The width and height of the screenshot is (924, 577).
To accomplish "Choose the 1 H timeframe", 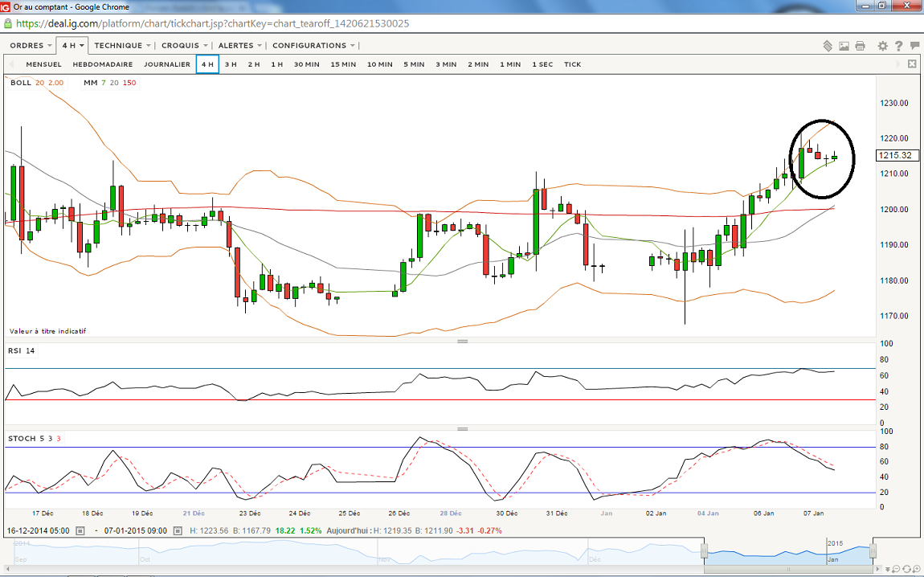I will 277,64.
